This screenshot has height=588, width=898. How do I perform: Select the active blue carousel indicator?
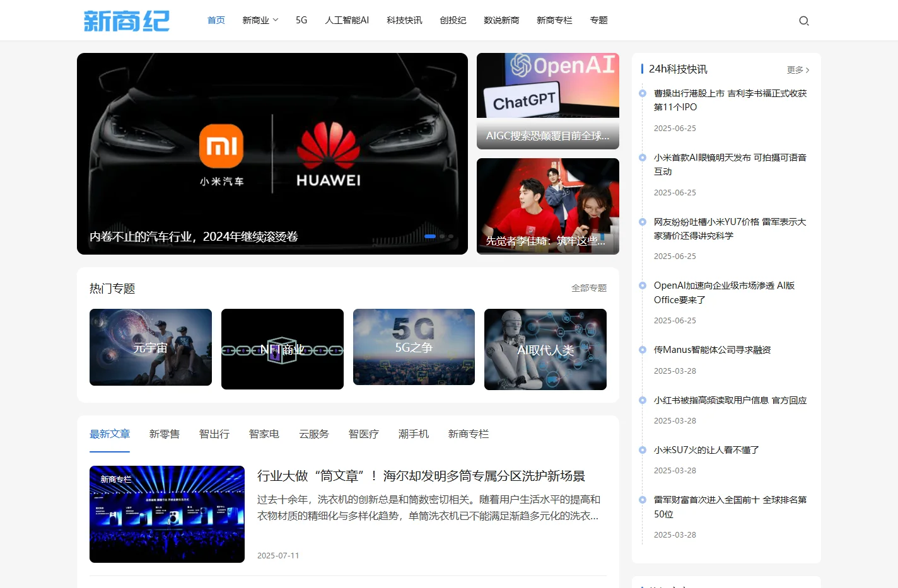click(x=430, y=236)
